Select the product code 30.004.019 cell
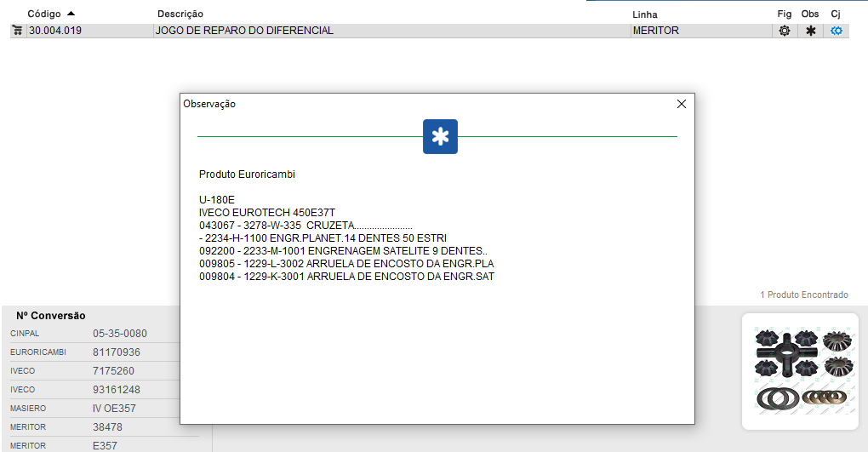The image size is (868, 452). point(54,31)
